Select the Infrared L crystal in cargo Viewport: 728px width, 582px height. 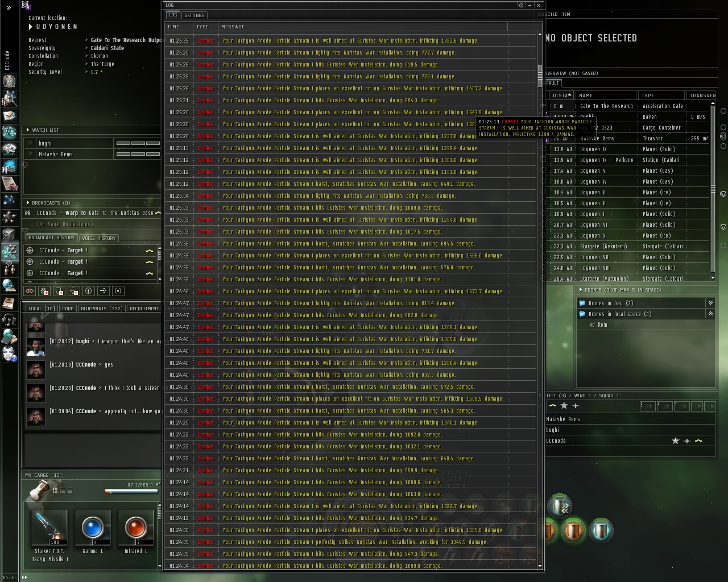(x=136, y=532)
